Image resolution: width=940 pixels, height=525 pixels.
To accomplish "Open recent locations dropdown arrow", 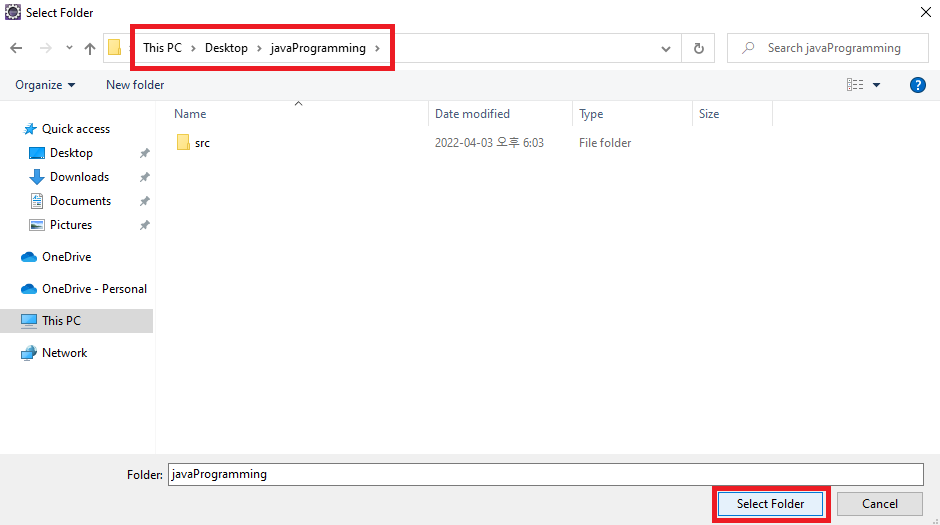I will [x=69, y=48].
